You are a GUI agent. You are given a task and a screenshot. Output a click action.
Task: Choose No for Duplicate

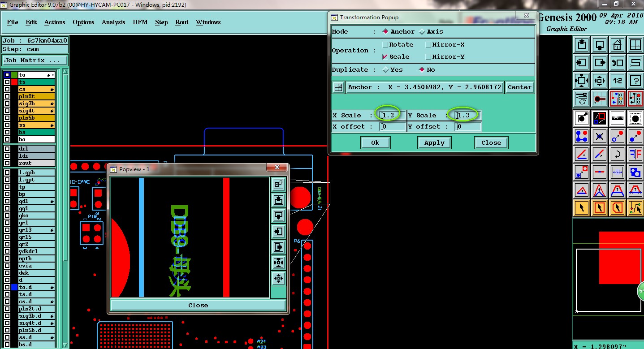click(x=421, y=70)
